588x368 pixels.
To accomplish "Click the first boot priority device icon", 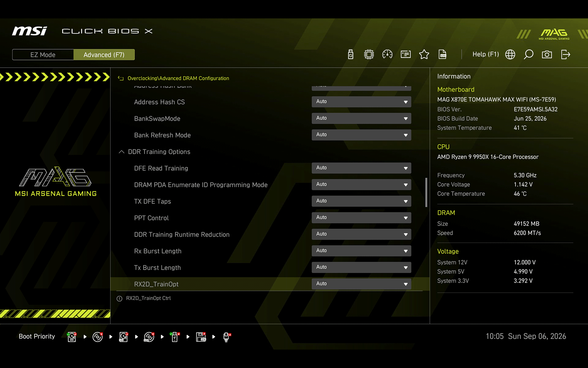I will (72, 337).
